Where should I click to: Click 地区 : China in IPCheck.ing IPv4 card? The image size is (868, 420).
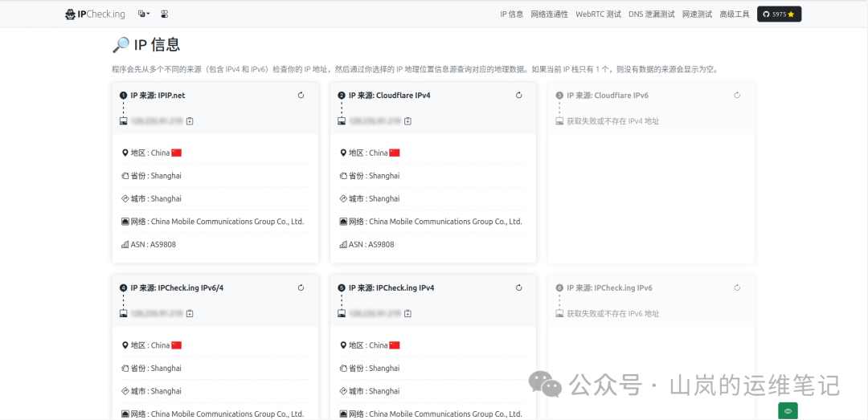(x=368, y=345)
